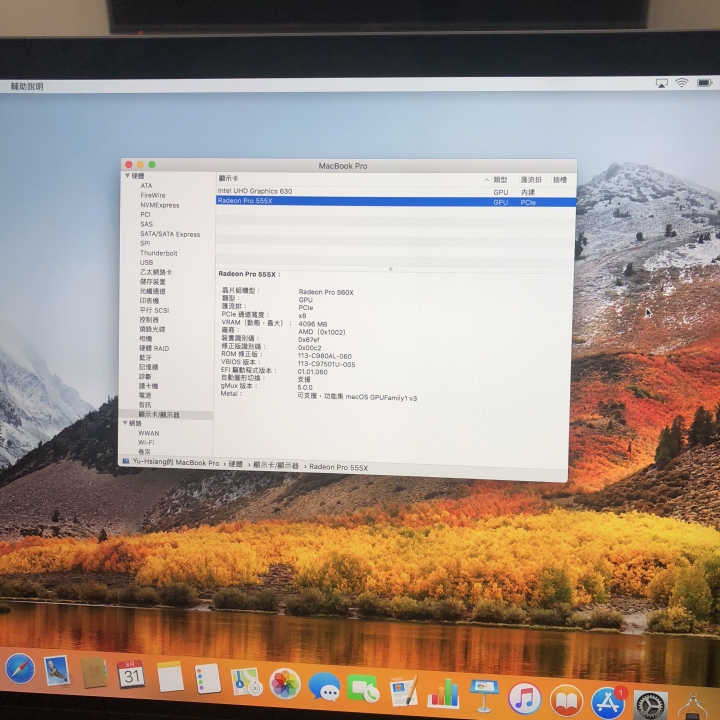
Task: Click the pane splitter handle dot
Action: click(391, 269)
